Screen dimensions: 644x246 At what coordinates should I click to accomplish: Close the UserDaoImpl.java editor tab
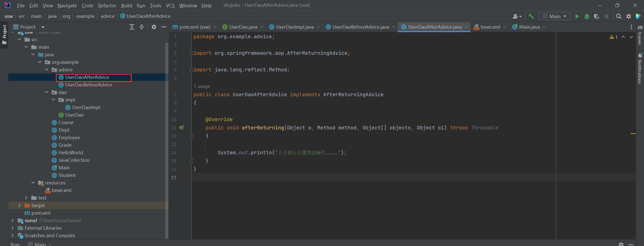pyautogui.click(x=318, y=27)
